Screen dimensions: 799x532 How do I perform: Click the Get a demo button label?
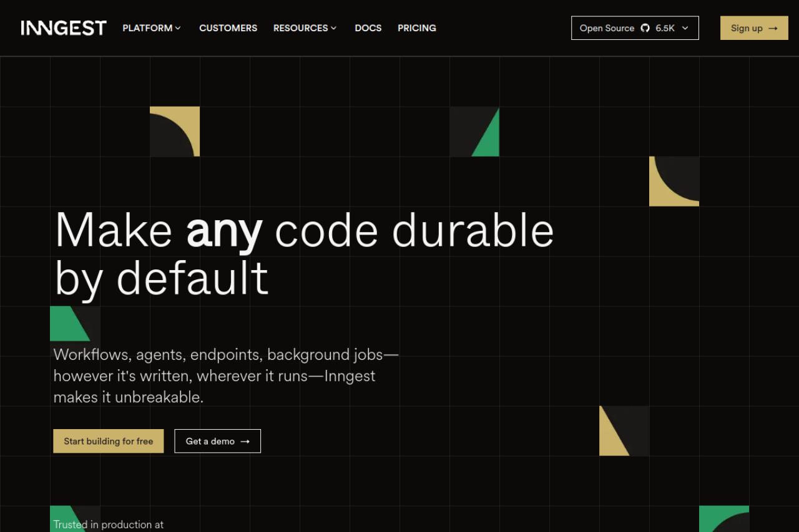210,442
